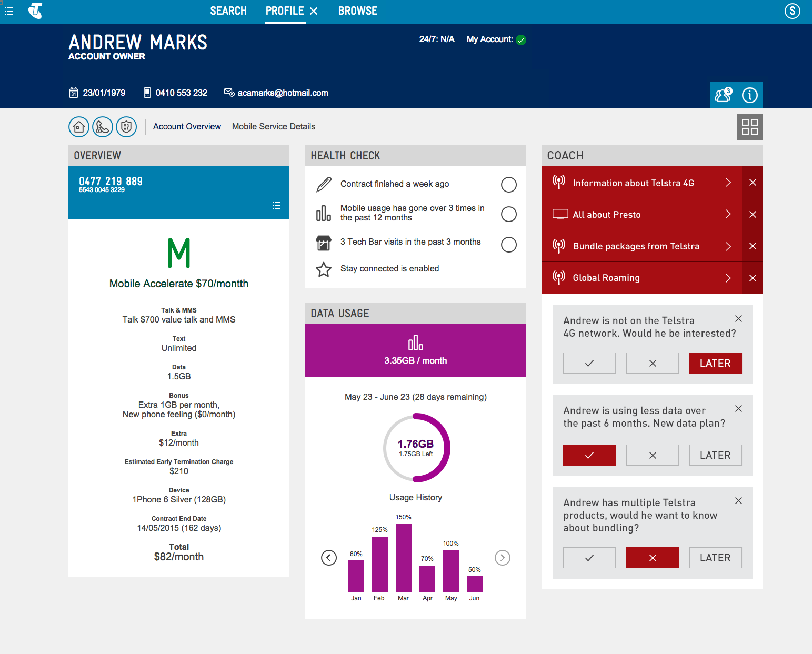This screenshot has width=812, height=654.
Task: Open the grid view icon
Action: pos(749,127)
